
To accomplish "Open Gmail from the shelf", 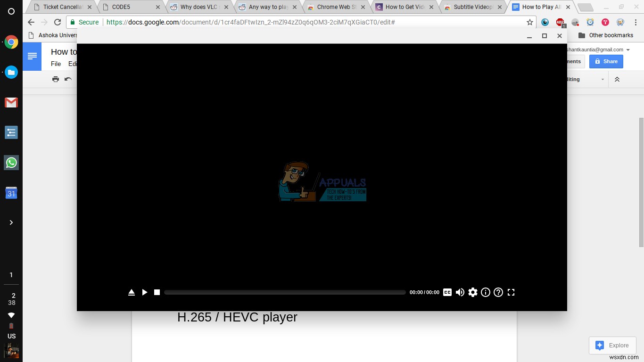I will (x=11, y=102).
